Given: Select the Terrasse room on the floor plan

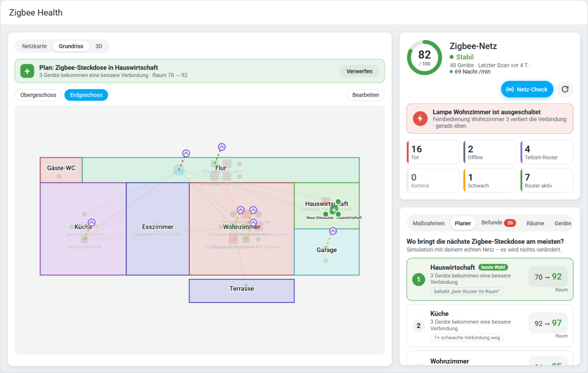Looking at the screenshot, I should 241,290.
